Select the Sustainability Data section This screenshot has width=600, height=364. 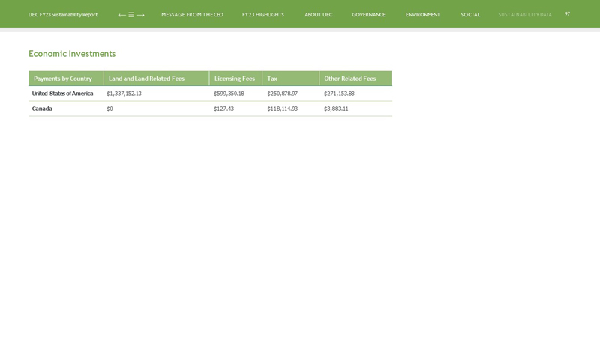tap(524, 15)
